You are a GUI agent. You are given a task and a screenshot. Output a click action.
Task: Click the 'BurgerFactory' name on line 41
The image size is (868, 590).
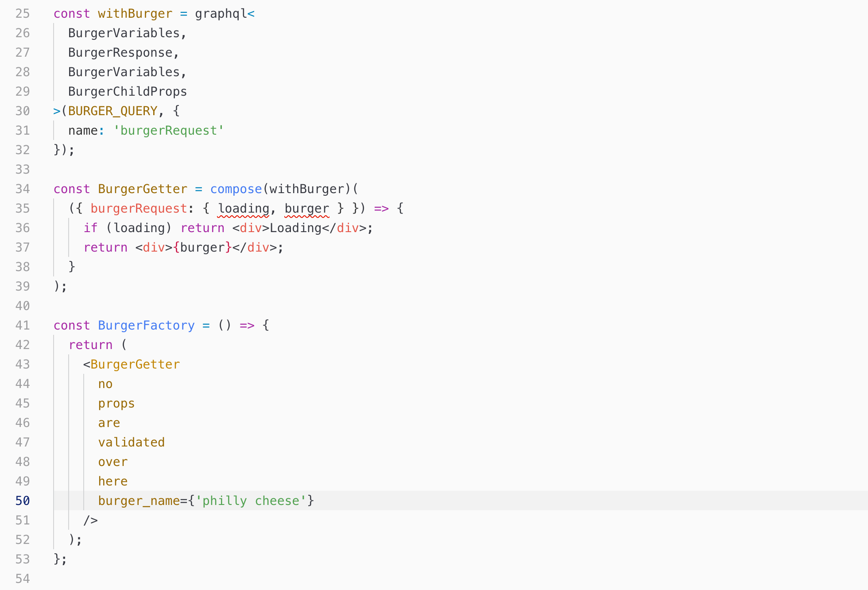(146, 325)
